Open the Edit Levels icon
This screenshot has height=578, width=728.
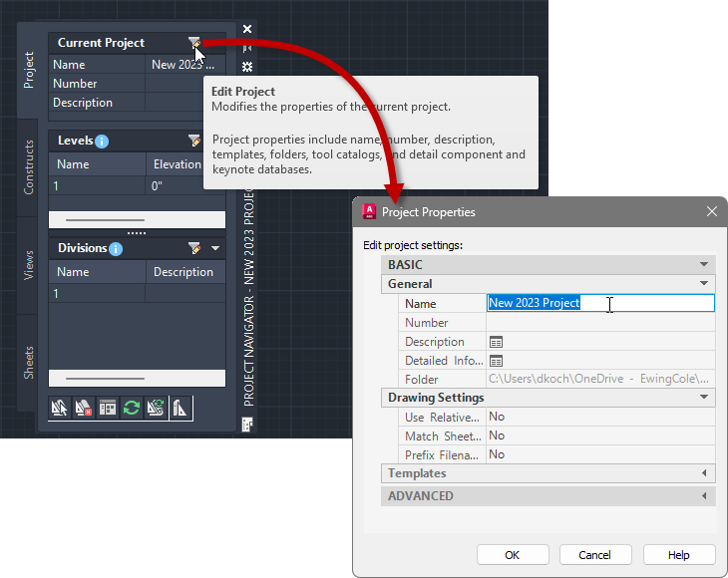194,141
